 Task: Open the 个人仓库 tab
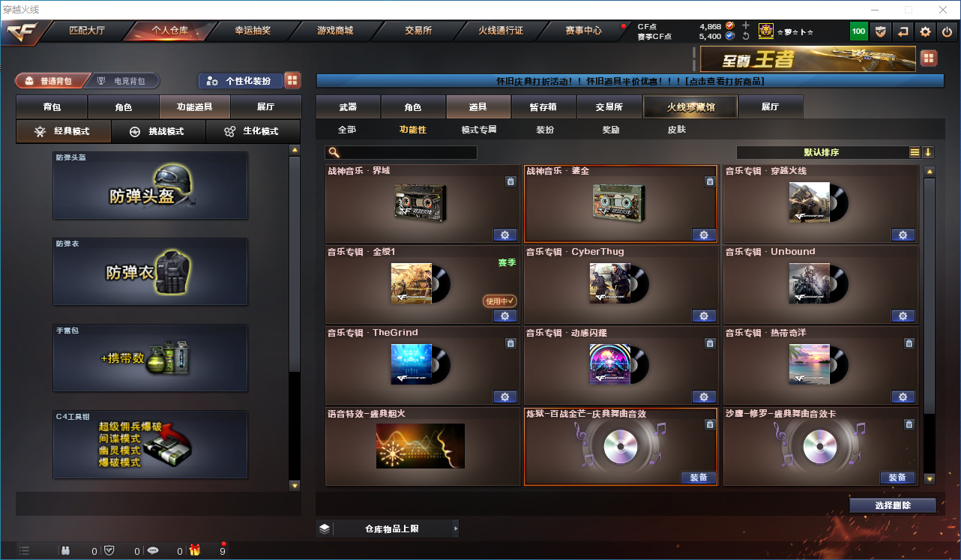[x=170, y=31]
